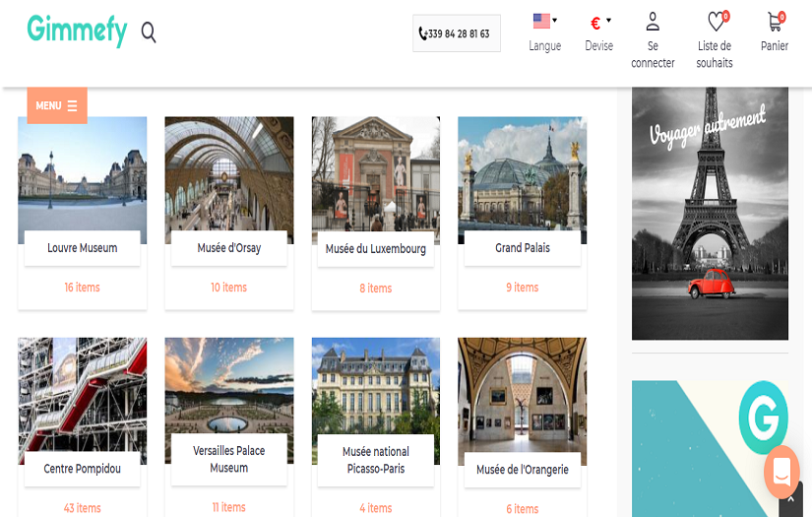This screenshot has height=517, width=812.
Task: Click the 10 items label
Action: pyautogui.click(x=229, y=288)
